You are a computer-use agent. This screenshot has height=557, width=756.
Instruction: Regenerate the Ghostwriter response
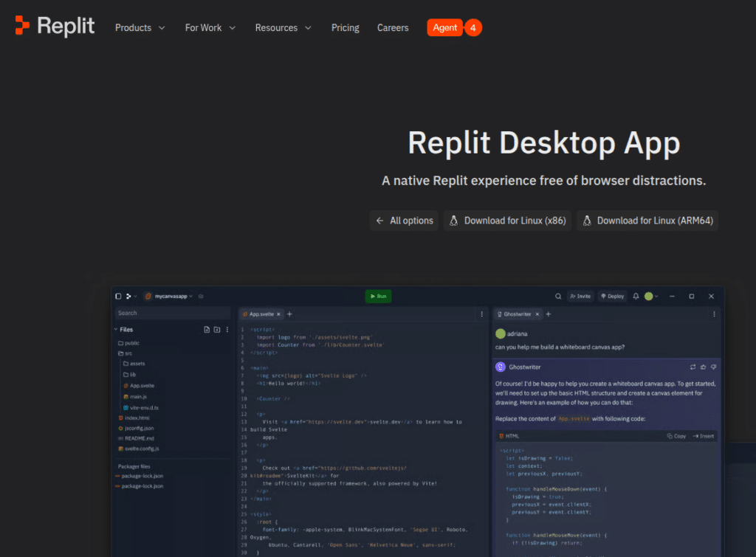coord(693,367)
